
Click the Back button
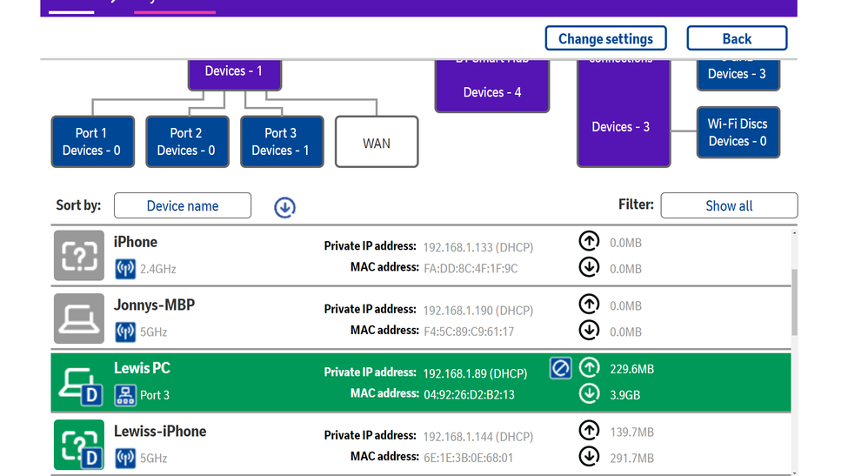tap(737, 39)
